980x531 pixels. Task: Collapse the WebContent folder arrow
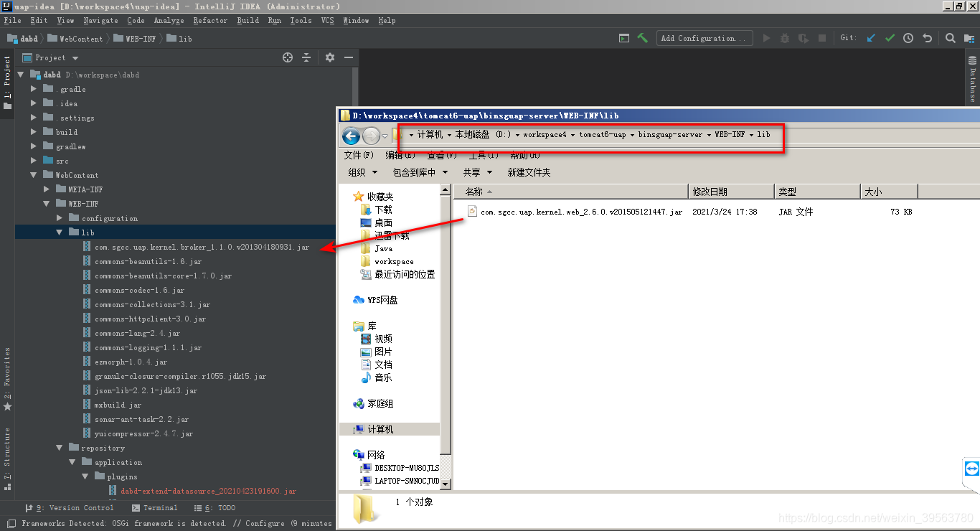(34, 175)
